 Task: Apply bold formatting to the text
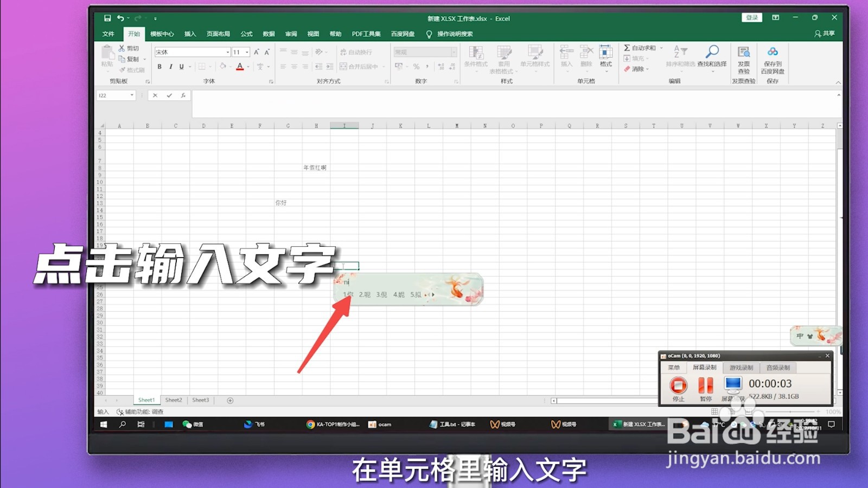(x=159, y=66)
